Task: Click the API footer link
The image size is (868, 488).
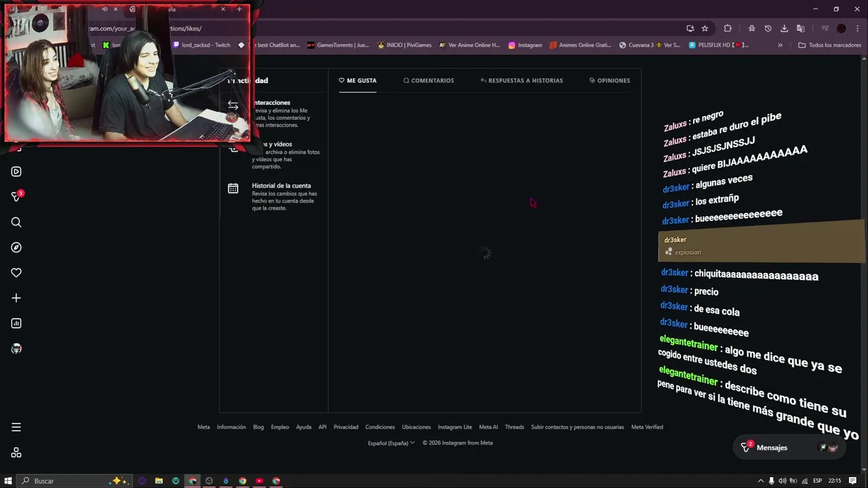Action: click(322, 427)
